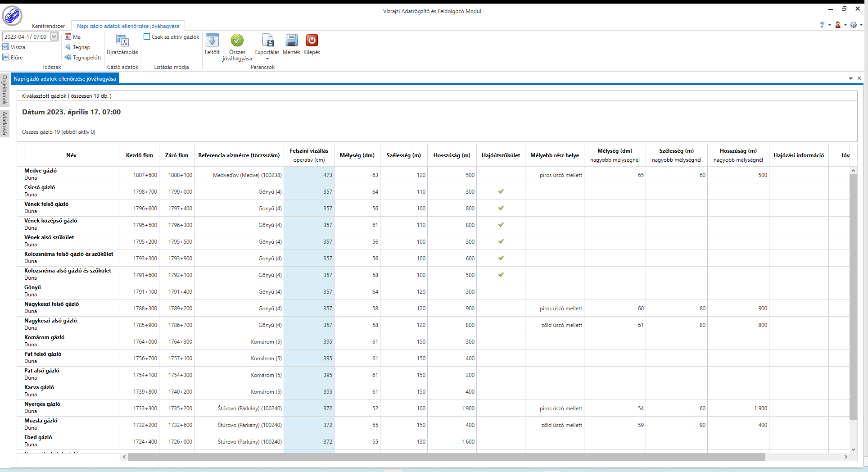
Task: Expand the help menu arrow
Action: point(829,25)
